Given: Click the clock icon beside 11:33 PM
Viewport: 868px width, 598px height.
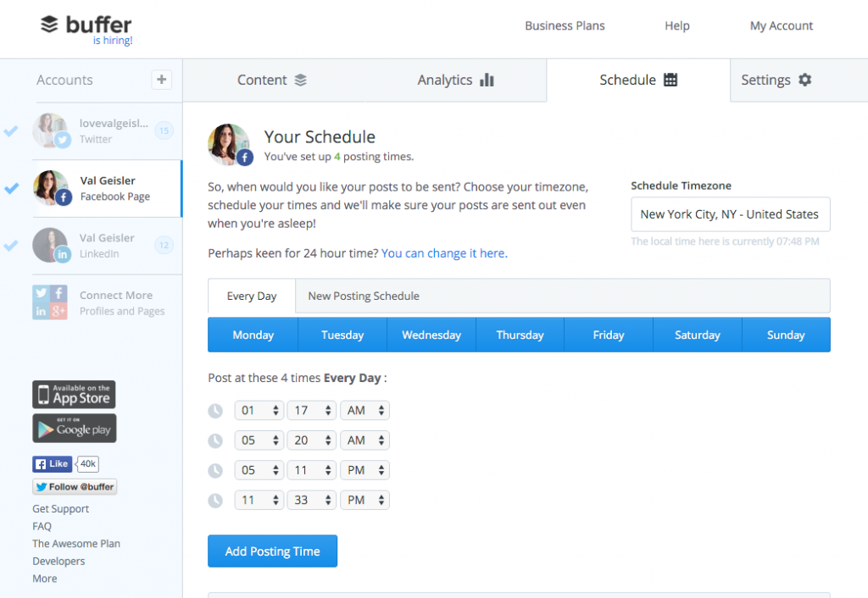Looking at the screenshot, I should click(x=215, y=500).
